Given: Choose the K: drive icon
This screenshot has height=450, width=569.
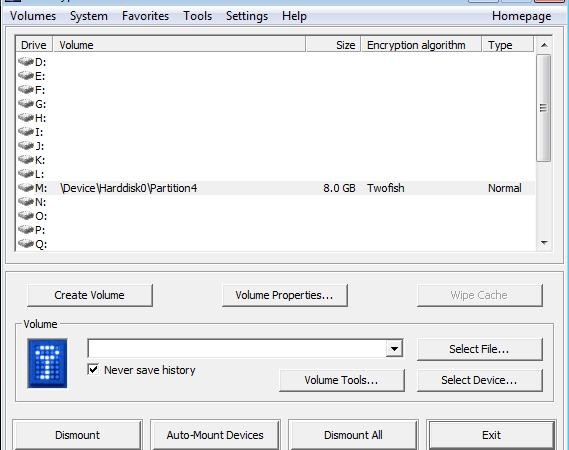Looking at the screenshot, I should [26, 160].
